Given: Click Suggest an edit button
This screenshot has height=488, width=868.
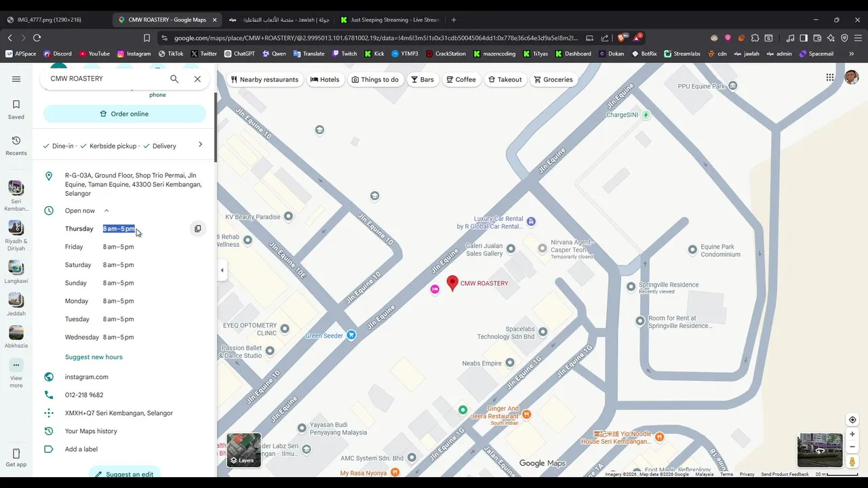Looking at the screenshot, I should point(125,474).
